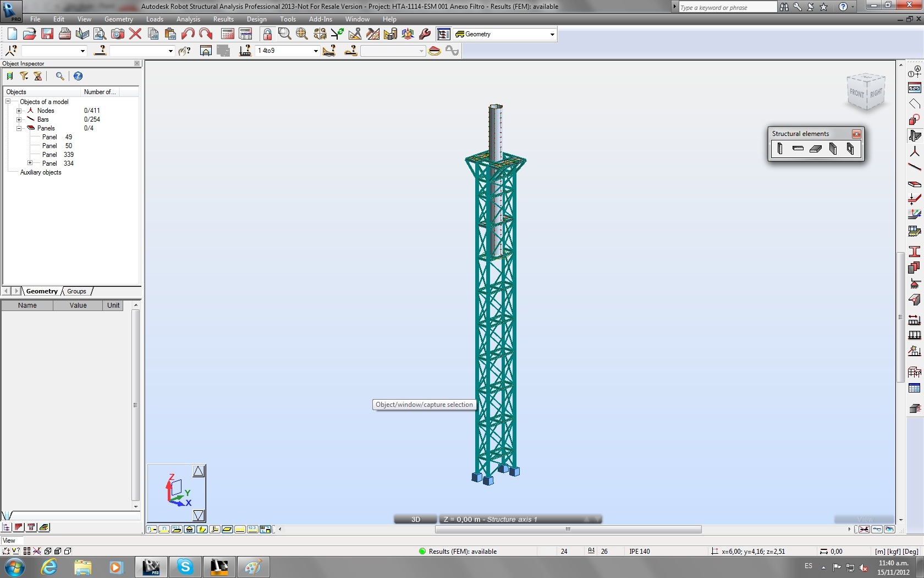This screenshot has width=924, height=578.
Task: Capture a screenshot of the structure
Action: 117,34
